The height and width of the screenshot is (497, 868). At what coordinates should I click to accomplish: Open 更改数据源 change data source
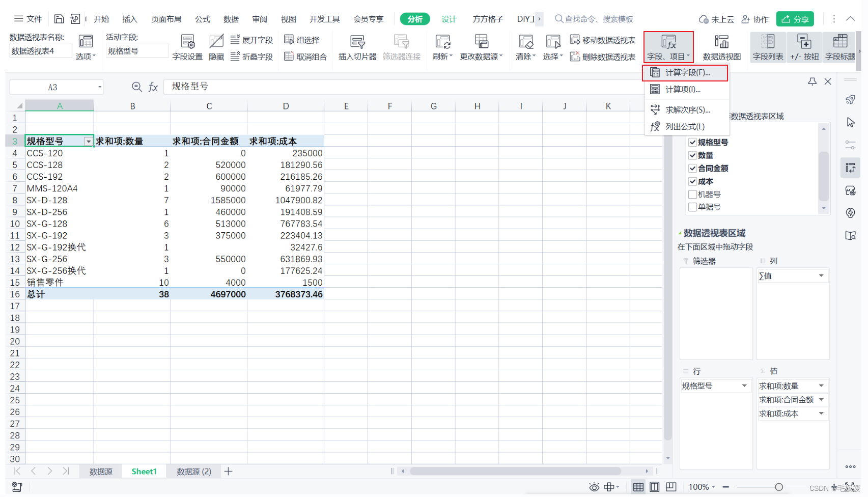point(481,47)
